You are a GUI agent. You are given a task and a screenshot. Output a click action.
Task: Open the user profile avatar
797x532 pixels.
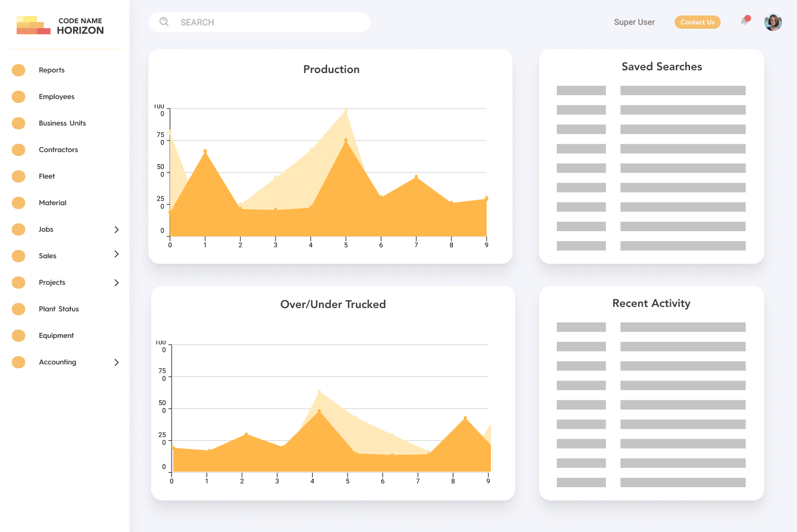[x=773, y=22]
